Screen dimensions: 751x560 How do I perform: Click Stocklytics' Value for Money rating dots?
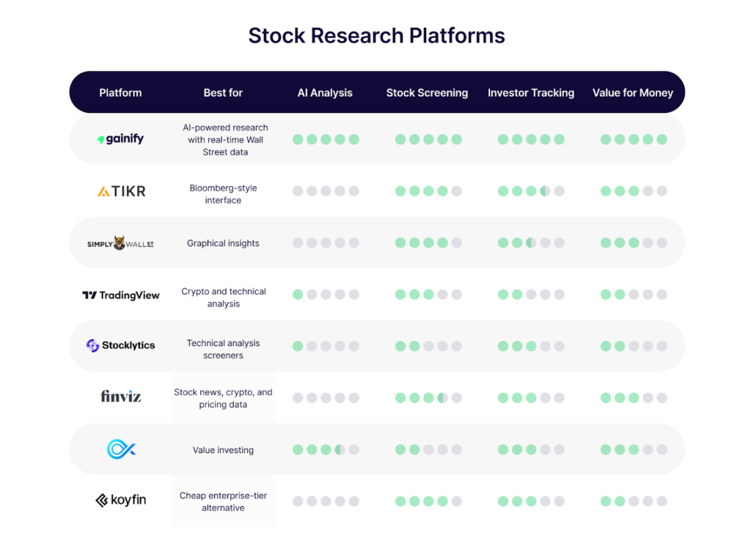pyautogui.click(x=634, y=346)
